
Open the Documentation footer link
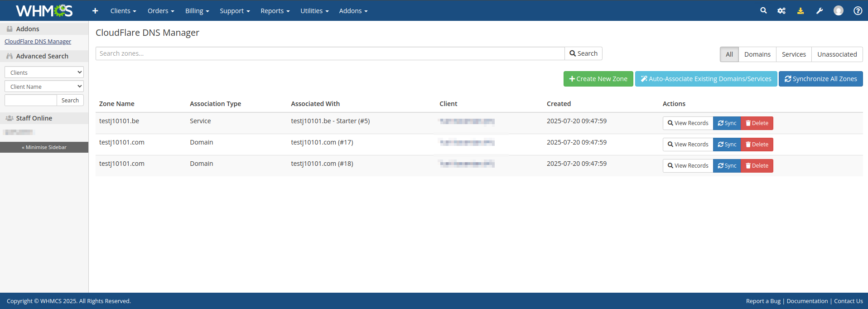[807, 301]
